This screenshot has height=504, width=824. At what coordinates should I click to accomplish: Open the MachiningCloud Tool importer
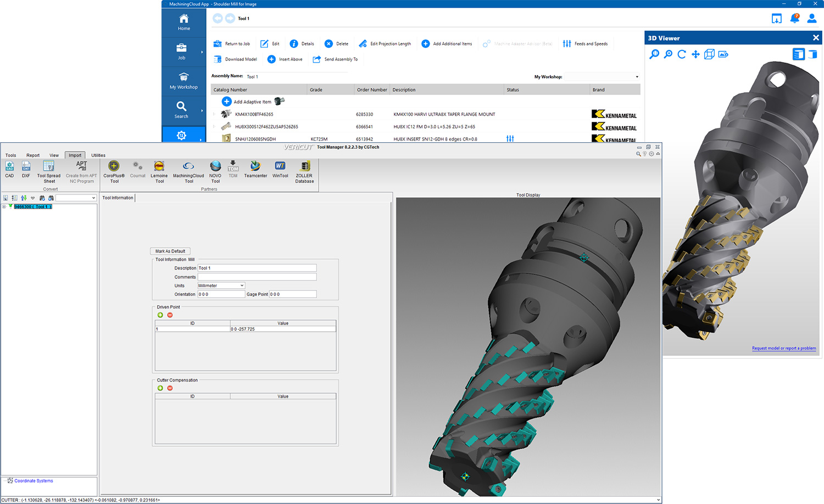click(x=188, y=166)
